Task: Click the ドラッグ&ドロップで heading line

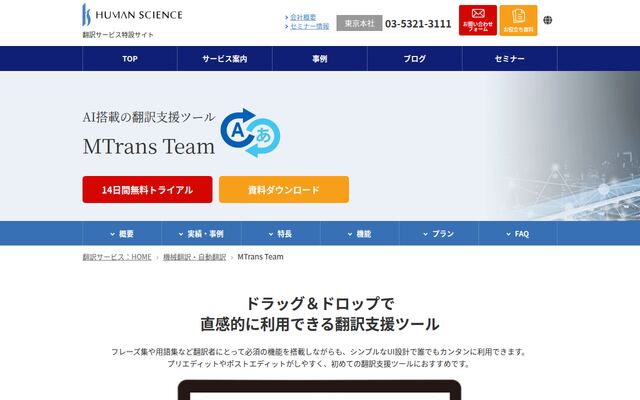Action: [x=320, y=304]
